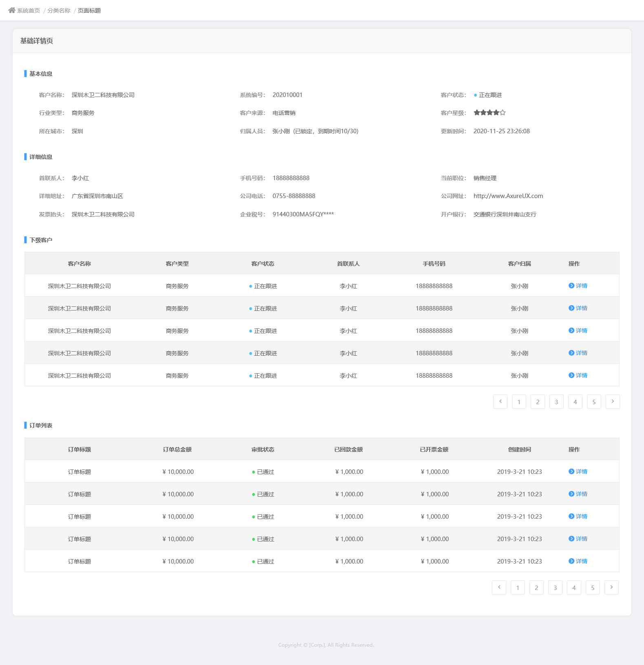Click the home icon in breadcrumb

point(11,10)
